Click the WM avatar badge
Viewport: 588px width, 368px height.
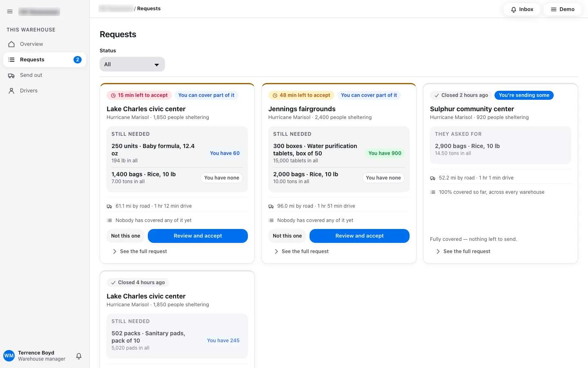9,356
